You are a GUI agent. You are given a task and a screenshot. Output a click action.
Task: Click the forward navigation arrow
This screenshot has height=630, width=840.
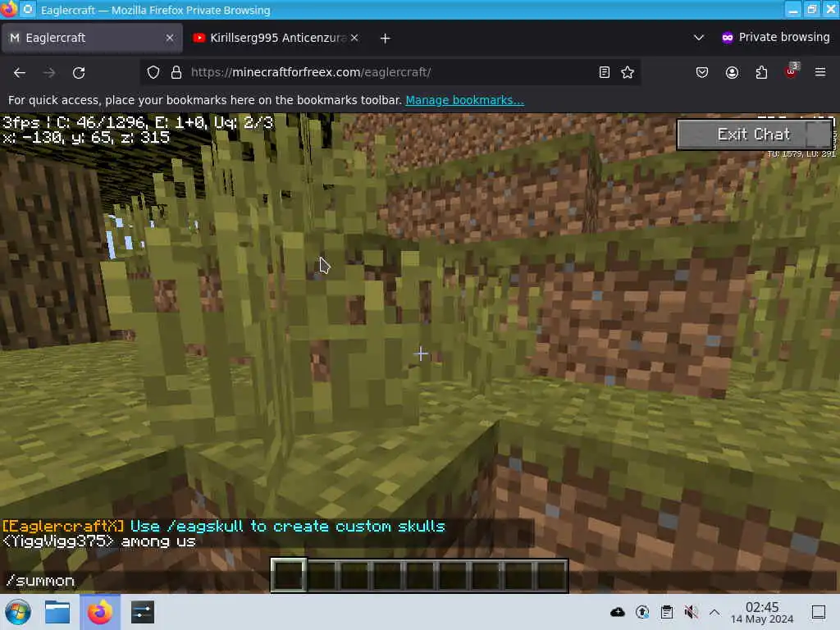pyautogui.click(x=48, y=72)
